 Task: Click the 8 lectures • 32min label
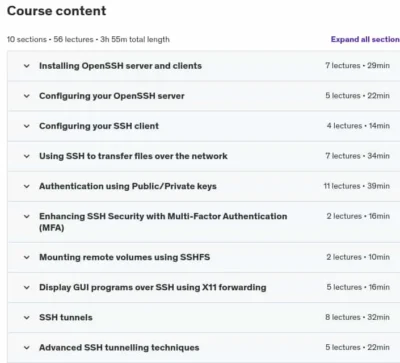point(357,317)
